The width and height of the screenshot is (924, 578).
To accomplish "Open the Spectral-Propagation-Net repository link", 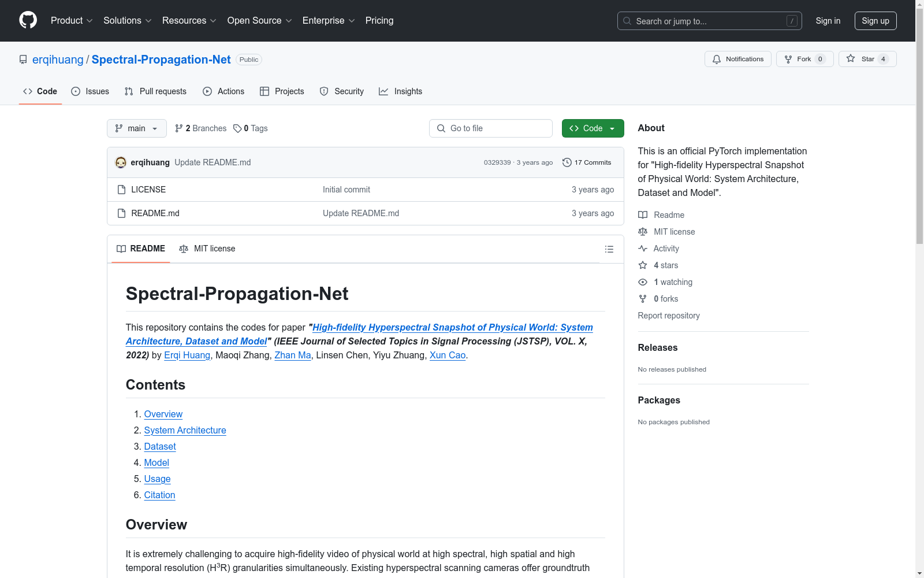I will (161, 60).
